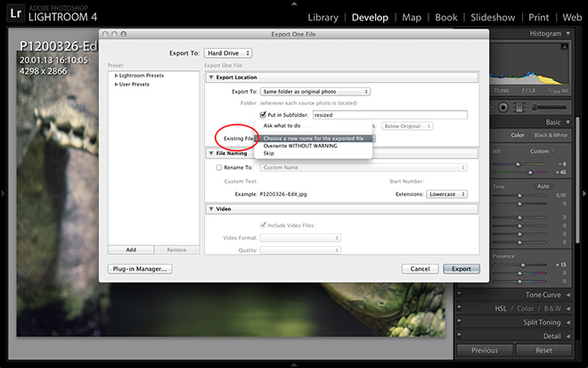
Task: Expand the Lightroom Presets tree item
Action: [x=117, y=76]
